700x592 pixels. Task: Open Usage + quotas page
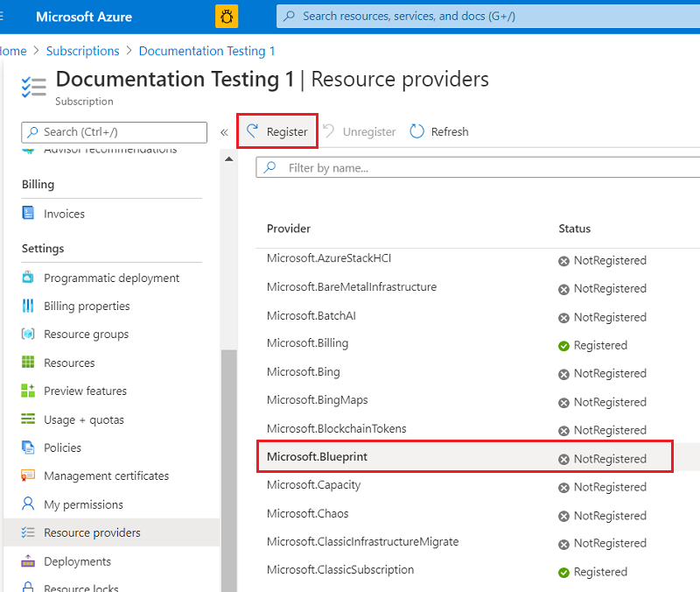pos(84,419)
